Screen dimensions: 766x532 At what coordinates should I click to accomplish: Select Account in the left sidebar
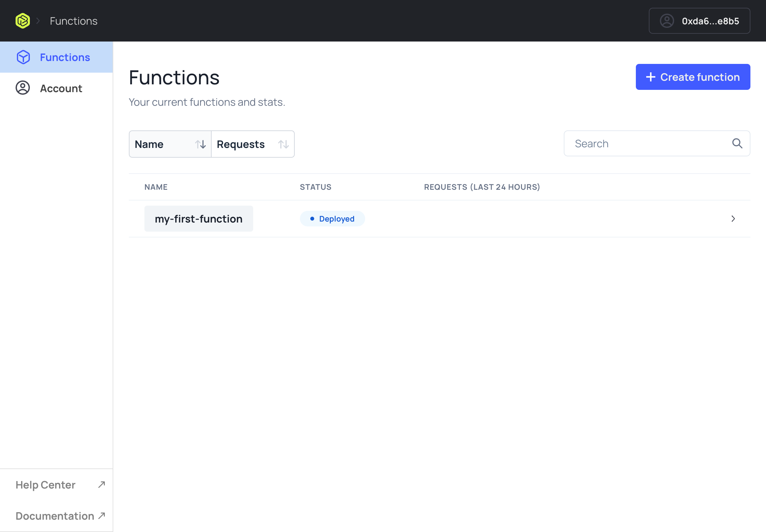[61, 88]
